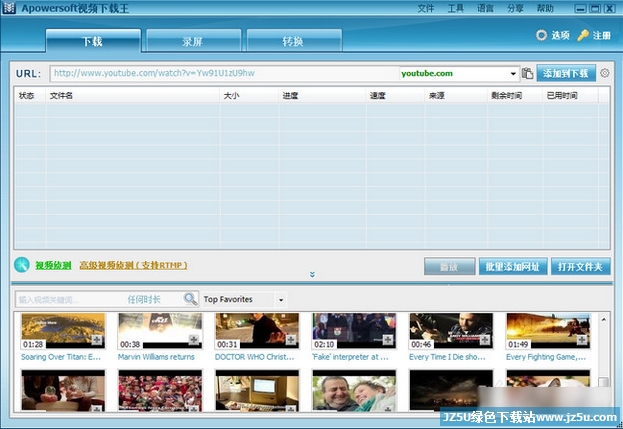
Task: Open Every Time I Die sho... thumbnail
Action: pyautogui.click(x=451, y=330)
